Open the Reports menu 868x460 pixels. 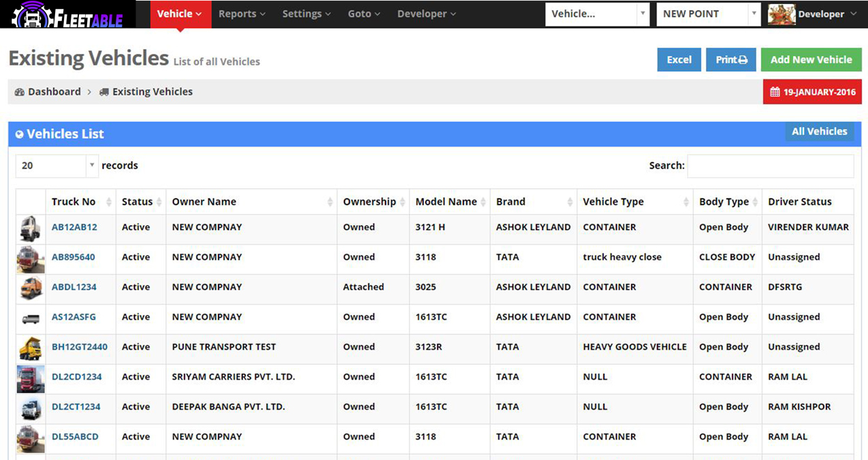(242, 14)
